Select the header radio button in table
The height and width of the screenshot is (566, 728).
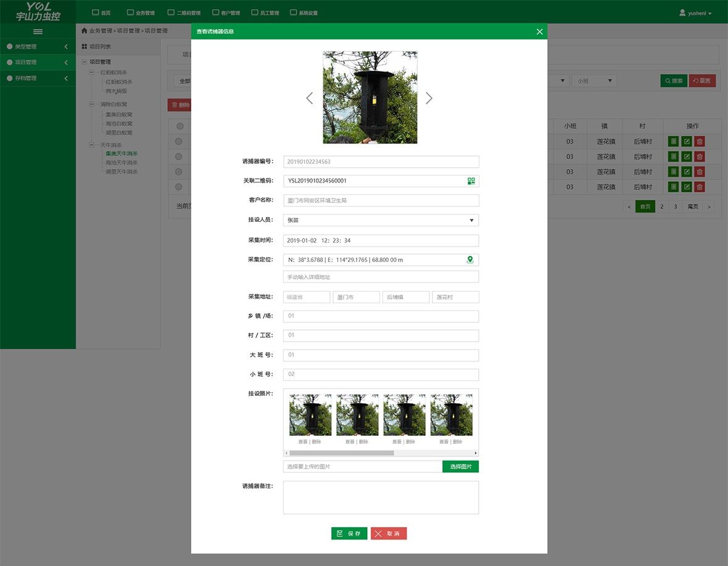point(180,126)
